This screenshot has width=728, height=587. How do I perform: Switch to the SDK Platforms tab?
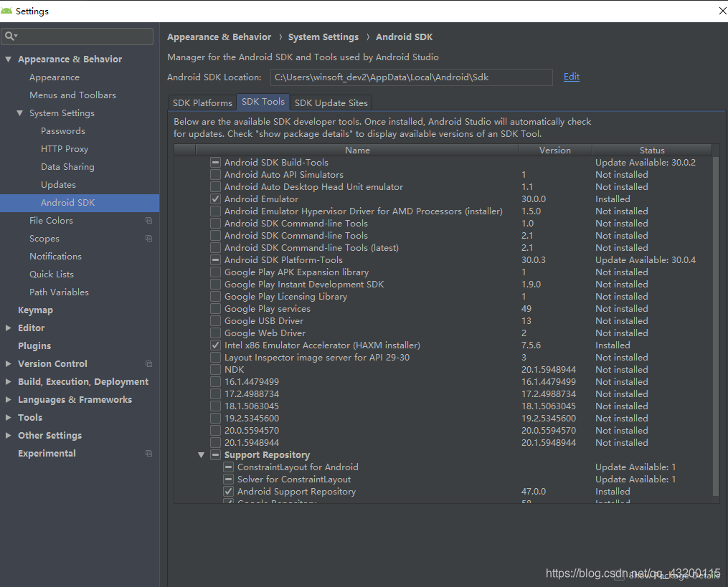pos(202,102)
